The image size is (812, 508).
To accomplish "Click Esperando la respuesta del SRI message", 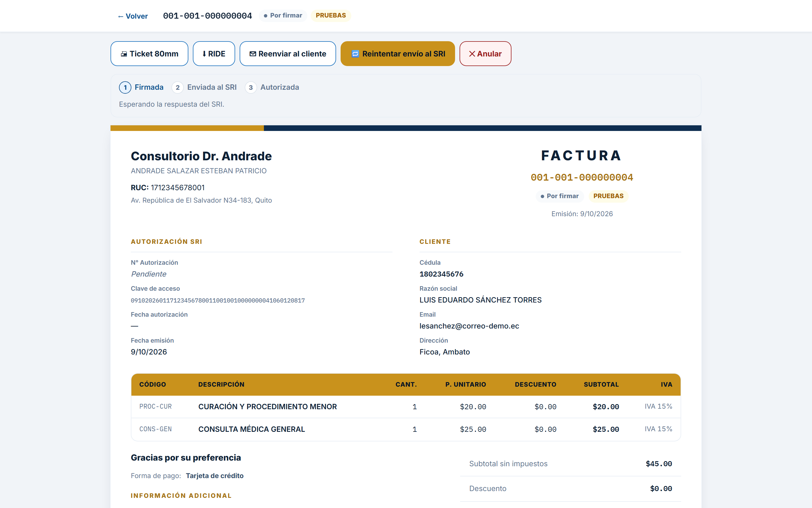I will pyautogui.click(x=171, y=104).
